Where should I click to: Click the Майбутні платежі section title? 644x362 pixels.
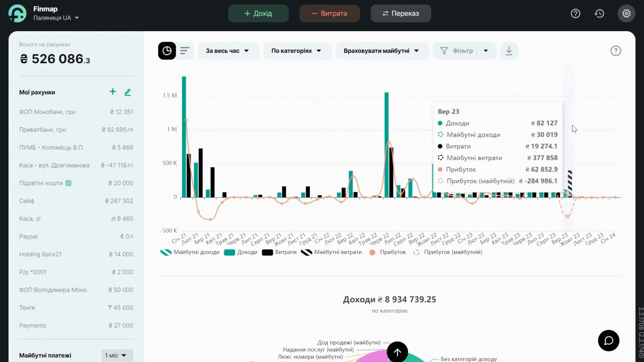click(45, 355)
